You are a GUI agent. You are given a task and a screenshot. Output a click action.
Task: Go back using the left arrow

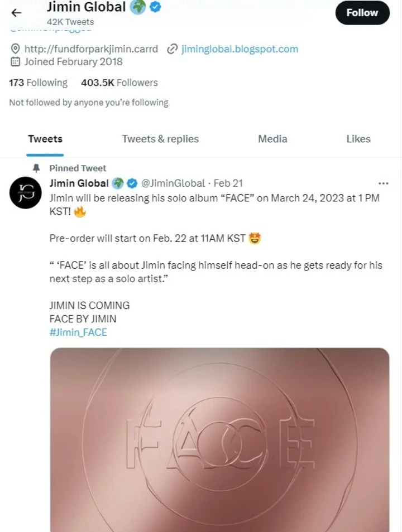16,13
